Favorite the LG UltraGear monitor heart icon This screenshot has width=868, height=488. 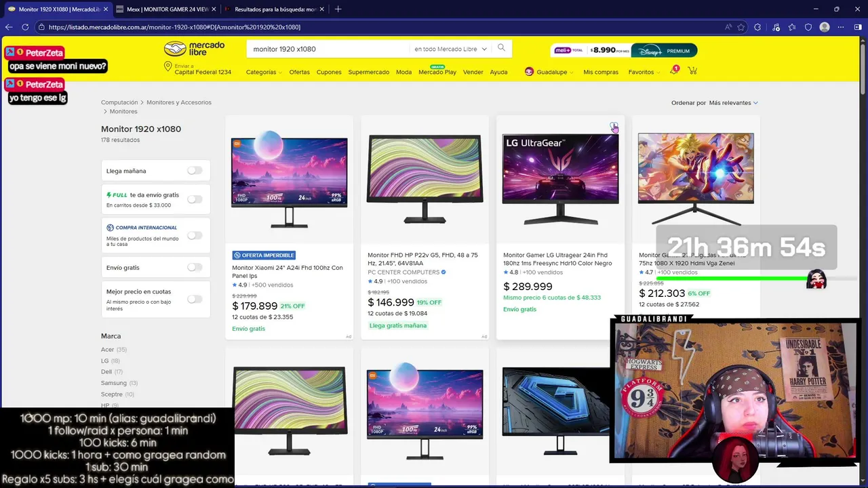coord(613,127)
